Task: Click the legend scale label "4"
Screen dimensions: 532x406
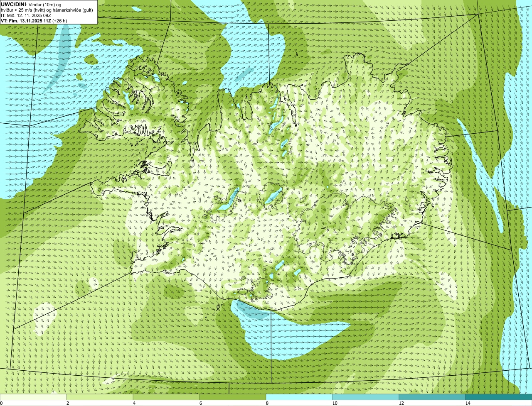Action: click(134, 403)
